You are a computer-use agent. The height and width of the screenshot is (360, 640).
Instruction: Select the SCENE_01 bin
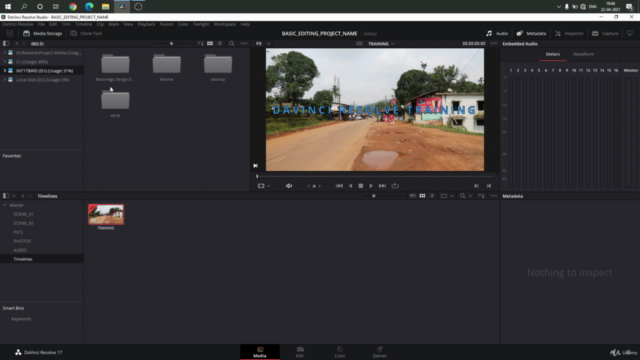click(23, 214)
